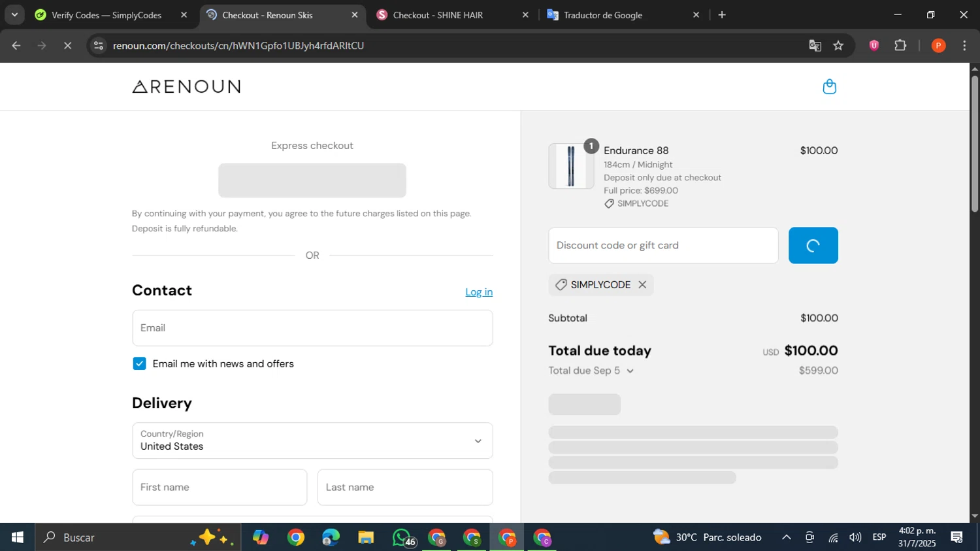Show hidden system tray icons
This screenshot has height=551, width=980.
pyautogui.click(x=787, y=537)
